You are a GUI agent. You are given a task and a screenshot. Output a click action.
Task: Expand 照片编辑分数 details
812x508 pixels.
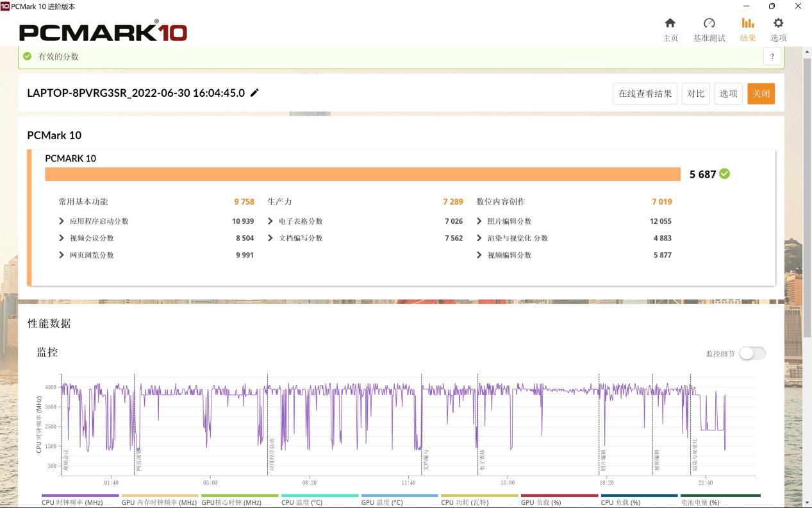(479, 221)
